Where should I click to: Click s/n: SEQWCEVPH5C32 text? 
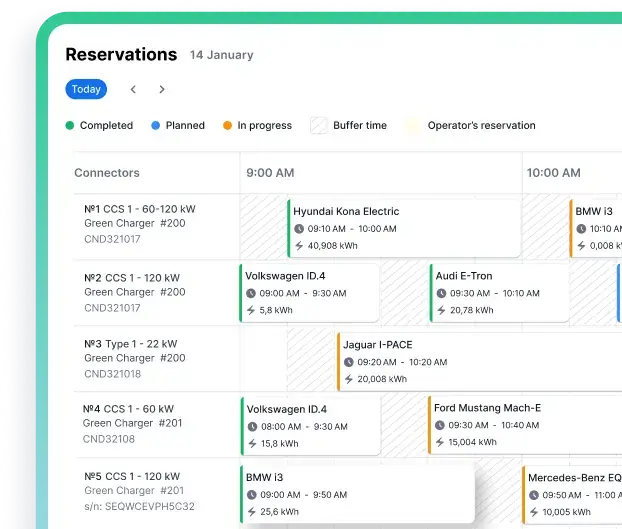tap(139, 506)
